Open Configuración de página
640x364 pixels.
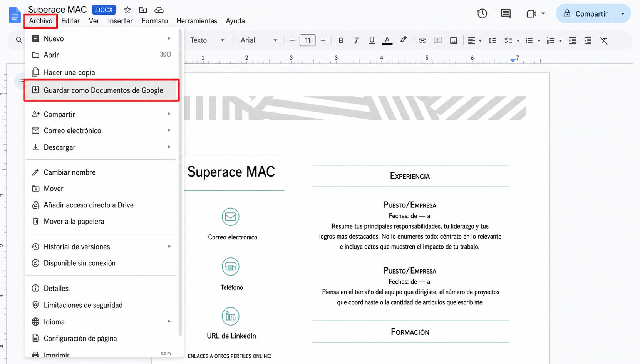(x=101, y=339)
